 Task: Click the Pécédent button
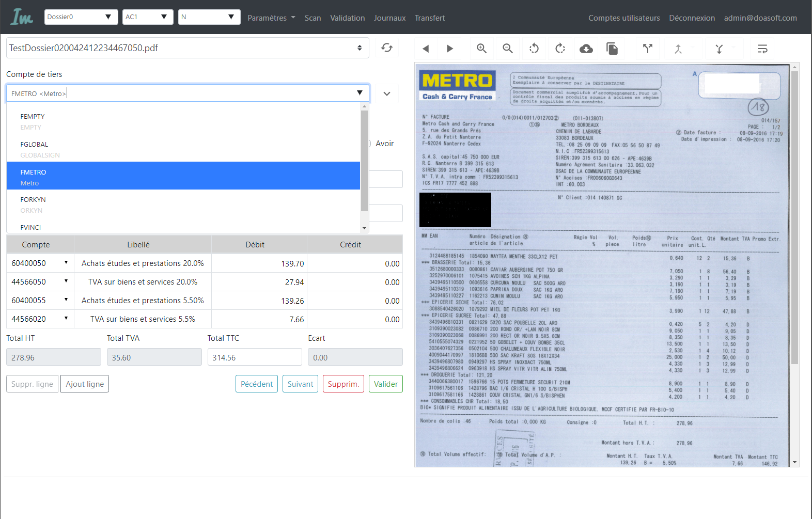(x=257, y=384)
